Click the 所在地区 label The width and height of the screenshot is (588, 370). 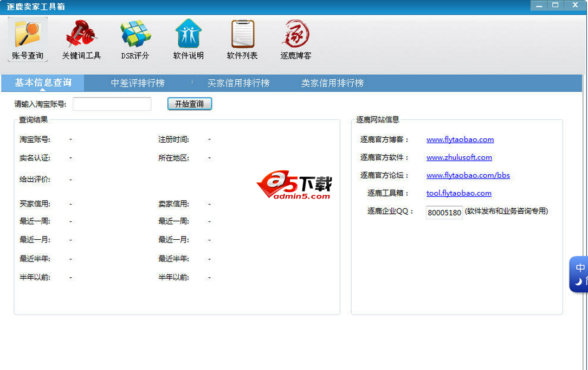[173, 158]
